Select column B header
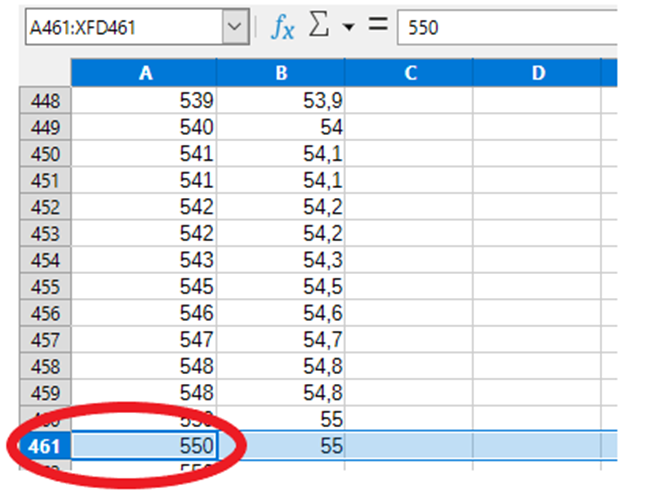Viewport: 658px width, 497px height. point(280,73)
